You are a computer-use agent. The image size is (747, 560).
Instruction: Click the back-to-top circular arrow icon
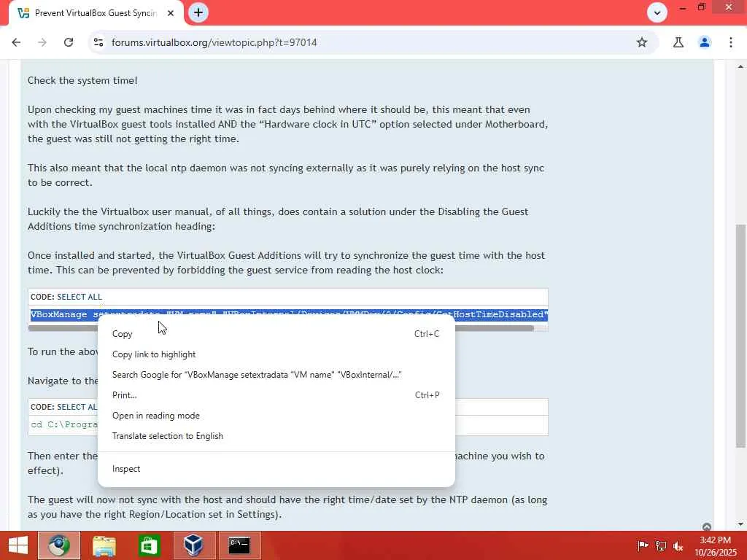coord(707,526)
